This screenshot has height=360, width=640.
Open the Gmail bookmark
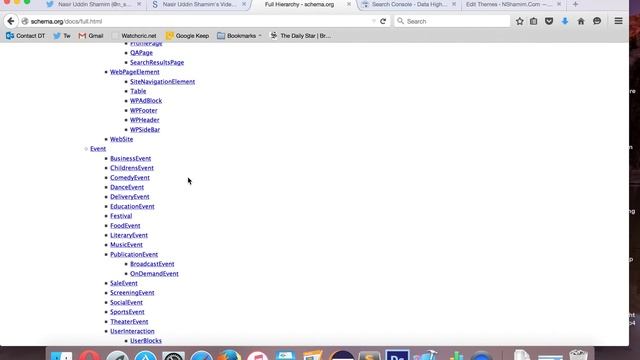[91, 36]
